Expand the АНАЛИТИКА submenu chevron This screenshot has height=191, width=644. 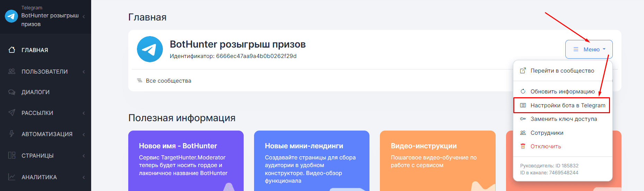tap(84, 177)
